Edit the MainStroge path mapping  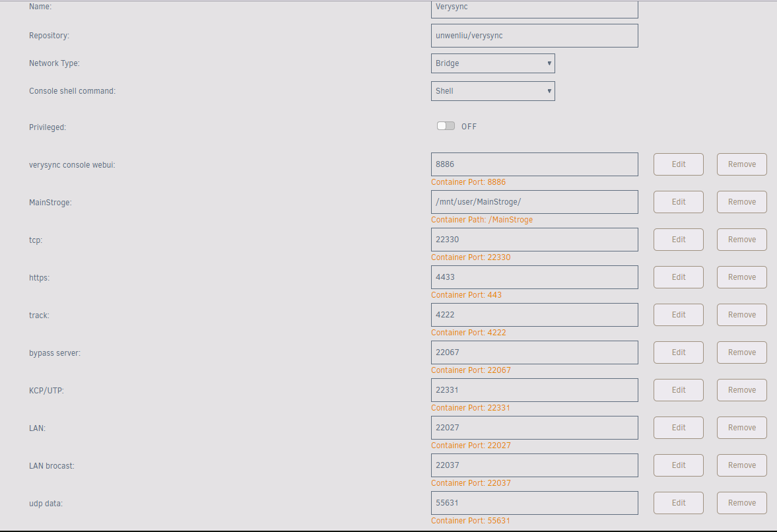pyautogui.click(x=678, y=202)
